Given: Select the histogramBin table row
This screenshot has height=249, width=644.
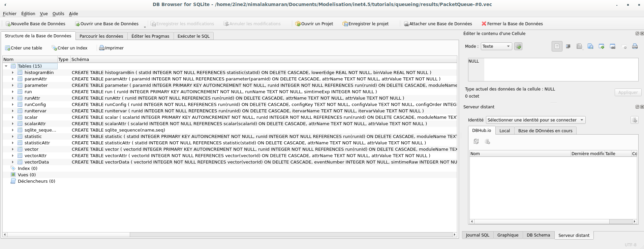Looking at the screenshot, I should click(x=39, y=73).
